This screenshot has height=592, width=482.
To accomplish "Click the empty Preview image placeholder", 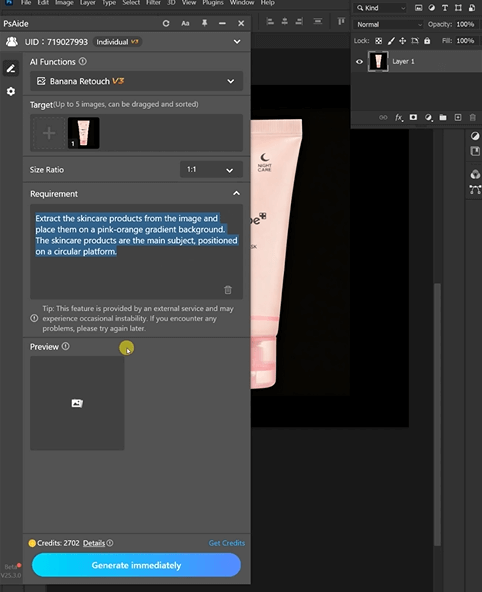I will tap(77, 403).
